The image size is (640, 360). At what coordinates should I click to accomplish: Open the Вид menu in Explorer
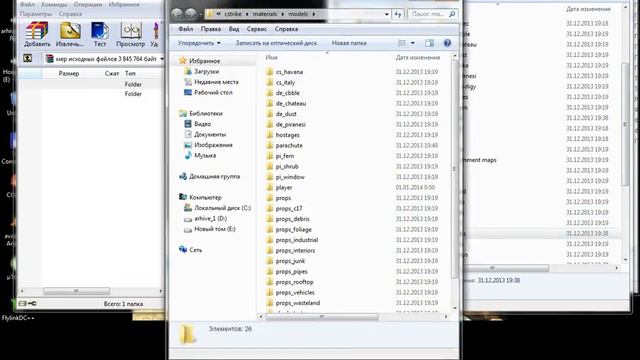point(234,29)
